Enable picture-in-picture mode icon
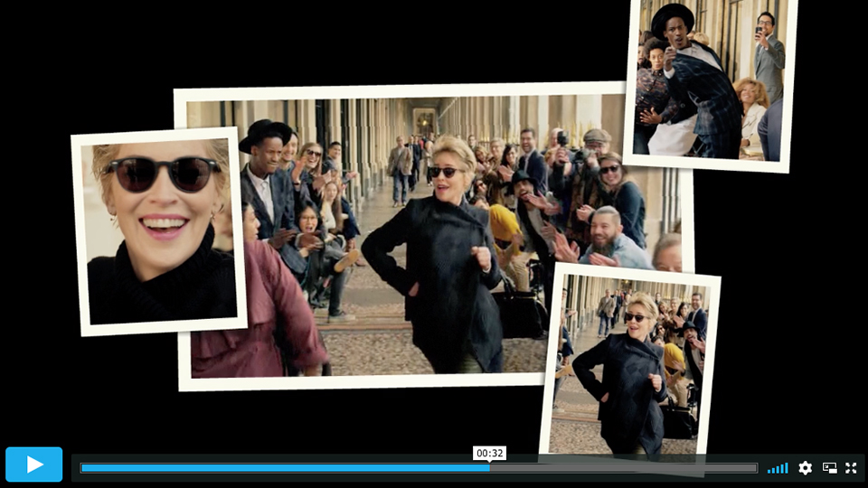This screenshot has height=488, width=868. point(829,468)
